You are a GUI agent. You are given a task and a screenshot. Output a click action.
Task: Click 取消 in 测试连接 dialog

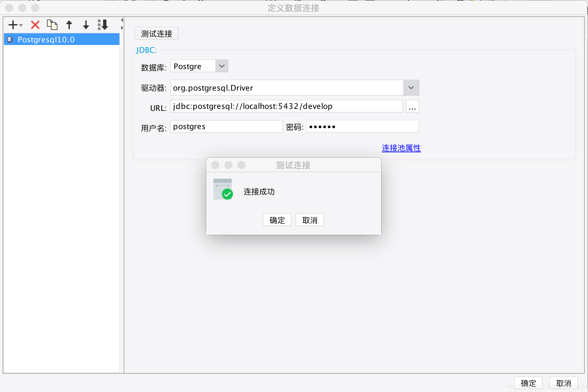click(310, 220)
